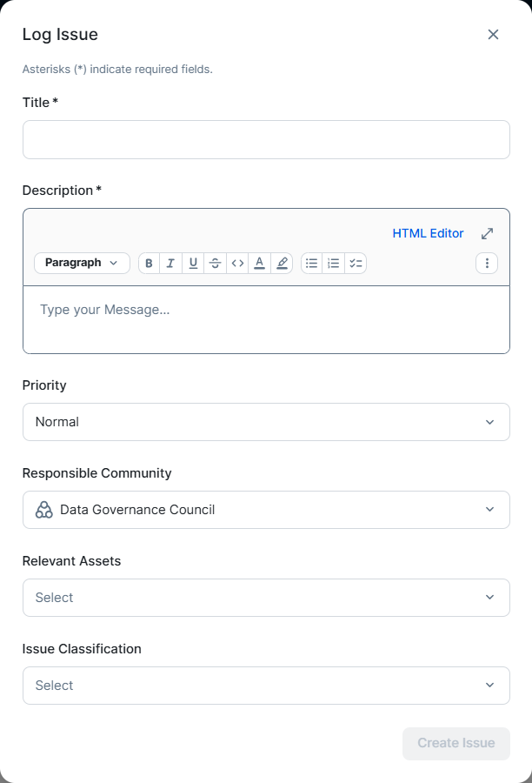Open more editor options menu
The height and width of the screenshot is (783, 532).
(487, 264)
